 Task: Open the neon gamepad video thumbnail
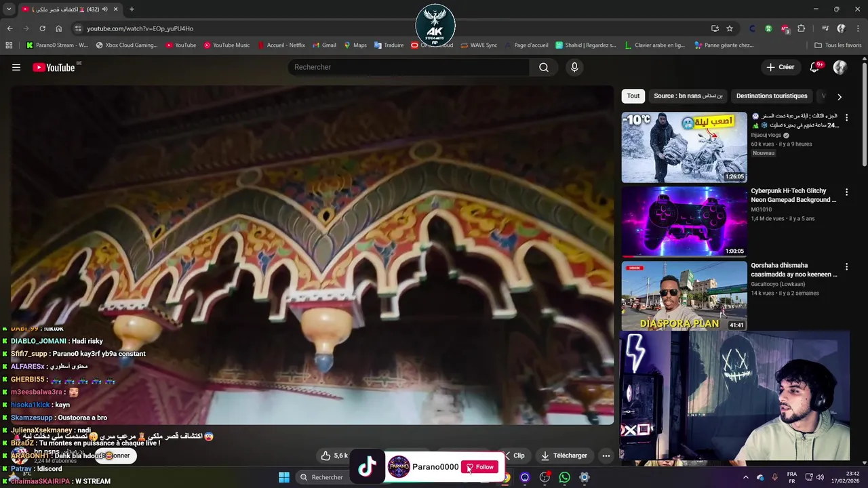tap(684, 222)
